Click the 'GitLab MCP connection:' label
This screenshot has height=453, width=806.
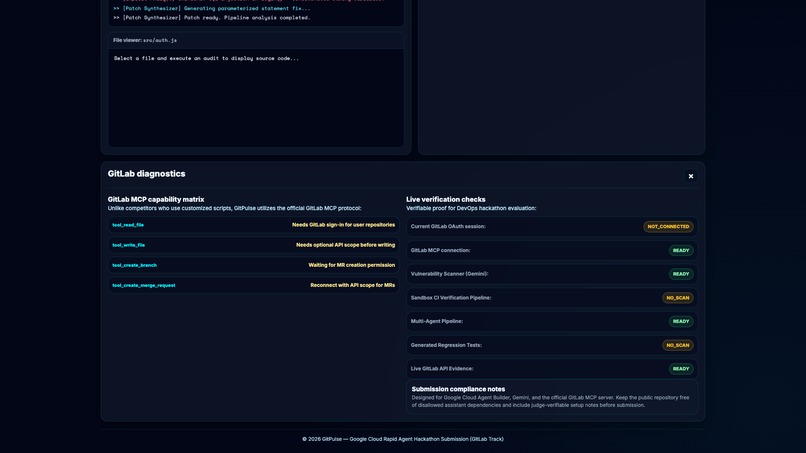(x=440, y=250)
